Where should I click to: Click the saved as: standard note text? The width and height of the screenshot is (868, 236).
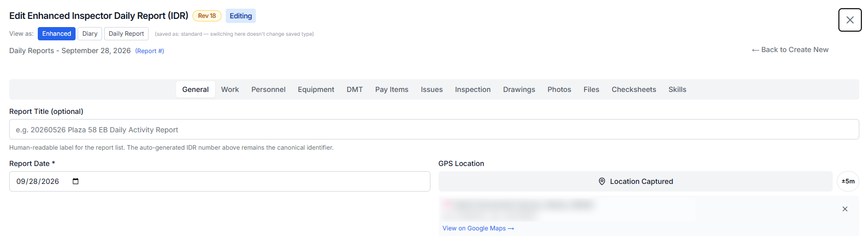(x=234, y=34)
